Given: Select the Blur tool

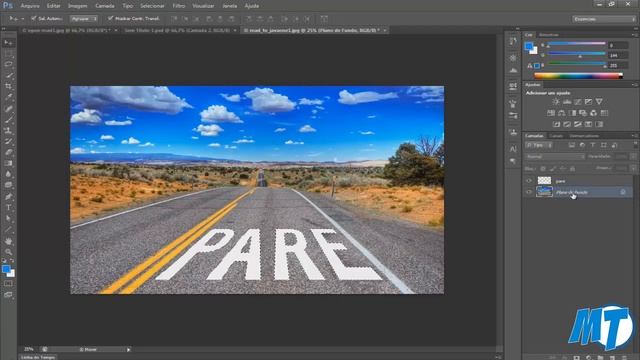Looking at the screenshot, I should click(8, 174).
